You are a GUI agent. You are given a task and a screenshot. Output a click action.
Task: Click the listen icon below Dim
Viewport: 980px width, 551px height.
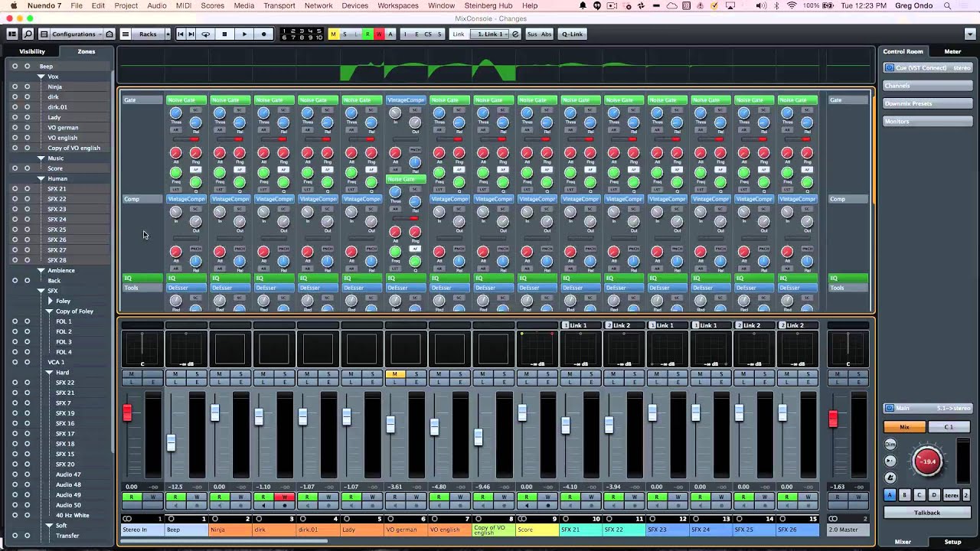[x=890, y=461]
